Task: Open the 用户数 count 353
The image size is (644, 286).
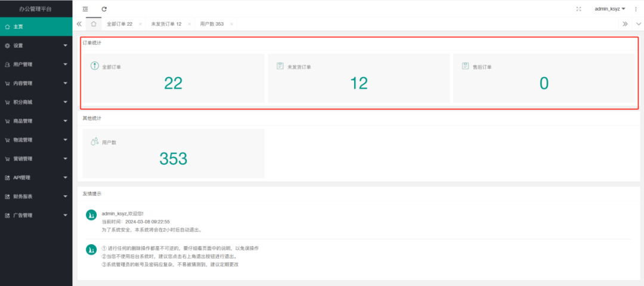Action: point(174,159)
